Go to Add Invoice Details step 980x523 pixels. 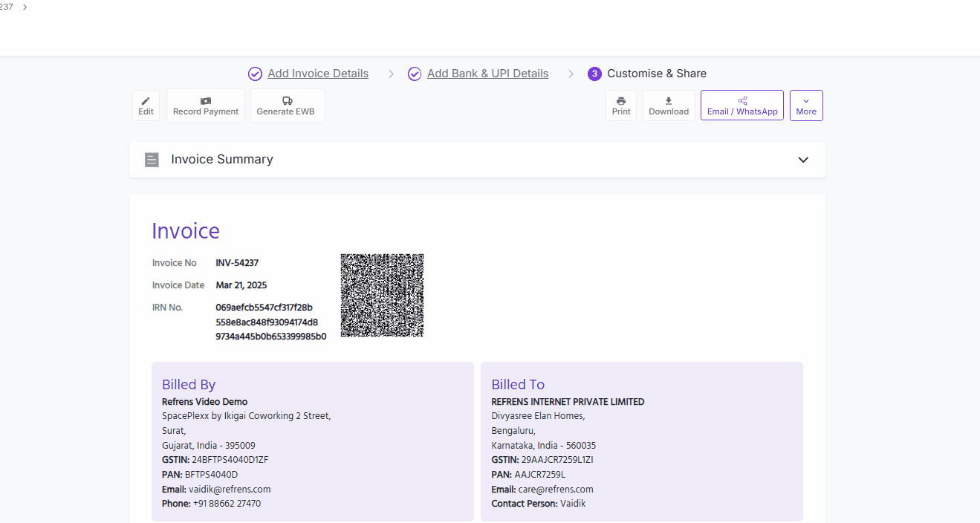(318, 74)
